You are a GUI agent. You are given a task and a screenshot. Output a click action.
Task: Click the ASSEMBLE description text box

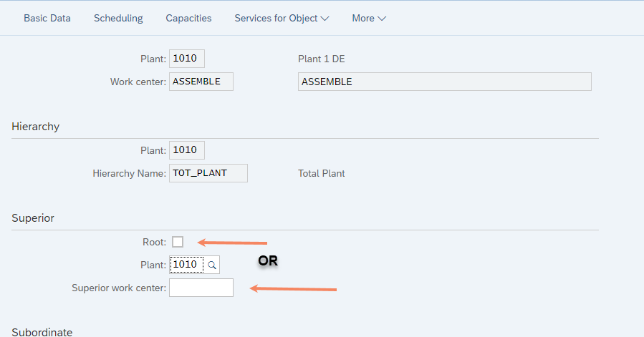445,82
